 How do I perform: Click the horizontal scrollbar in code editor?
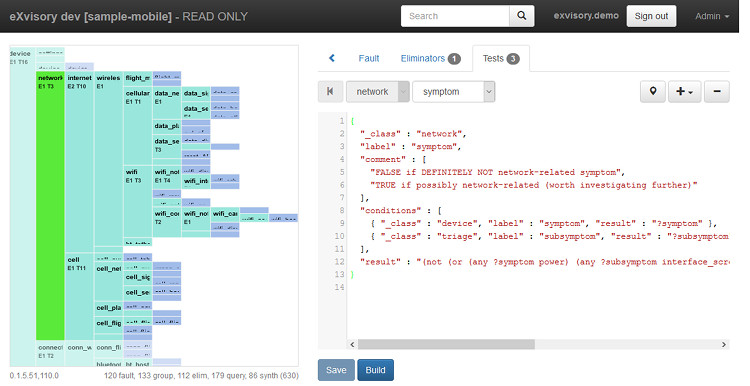coord(446,344)
